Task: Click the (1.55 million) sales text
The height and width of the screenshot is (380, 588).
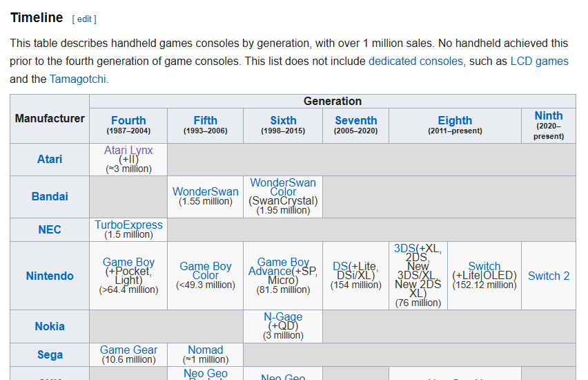Action: pos(205,201)
